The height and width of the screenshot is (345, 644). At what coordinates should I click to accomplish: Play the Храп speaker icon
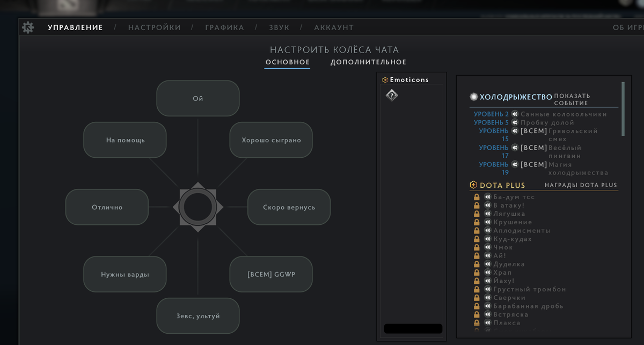(487, 273)
